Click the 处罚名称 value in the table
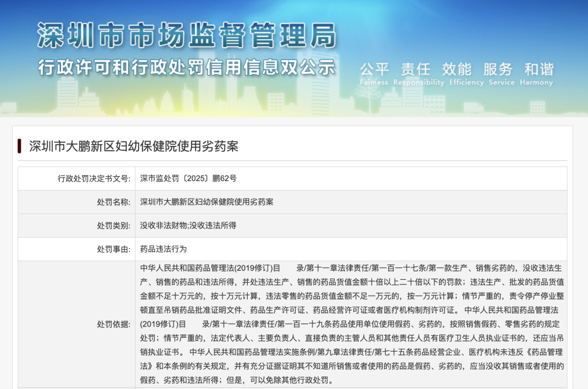 click(206, 202)
